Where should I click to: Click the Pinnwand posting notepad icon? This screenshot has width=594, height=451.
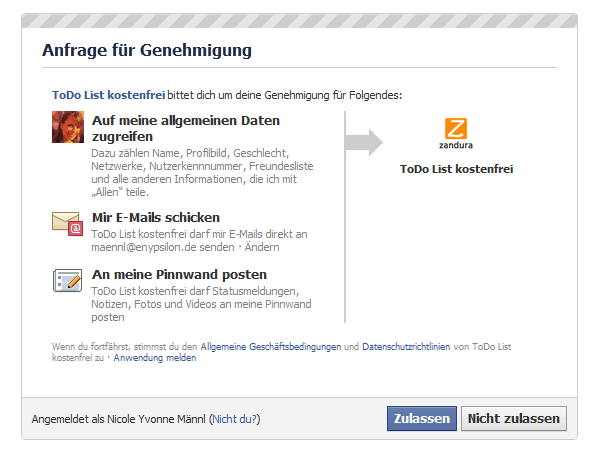[67, 281]
